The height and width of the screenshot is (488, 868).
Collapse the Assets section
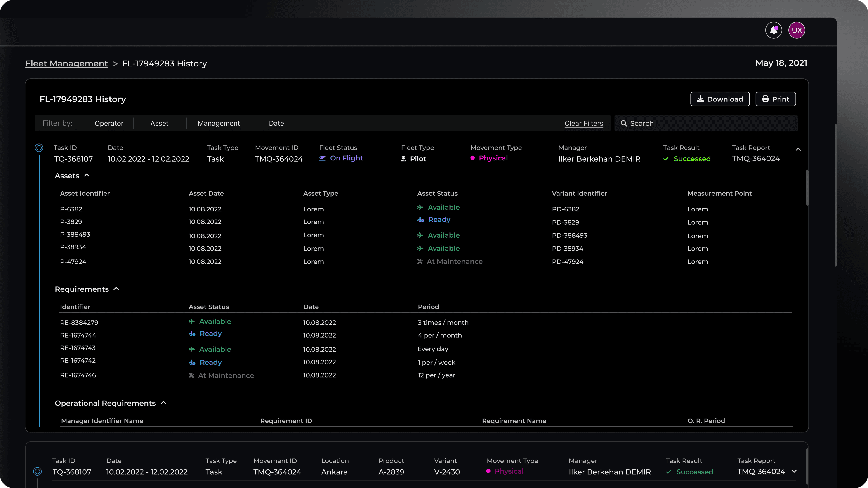pyautogui.click(x=87, y=175)
